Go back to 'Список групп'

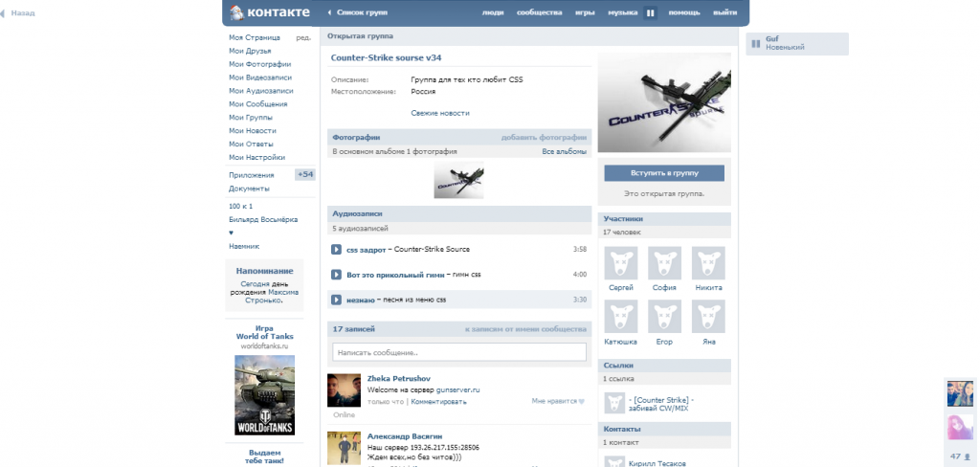pos(357,12)
